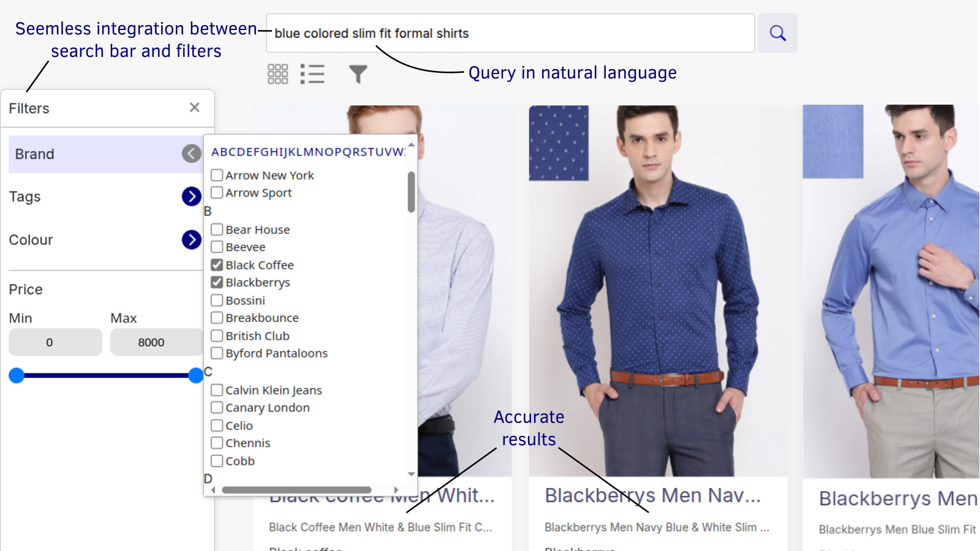Jump to letter M in brand index
This screenshot has height=551, width=980.
click(x=308, y=152)
